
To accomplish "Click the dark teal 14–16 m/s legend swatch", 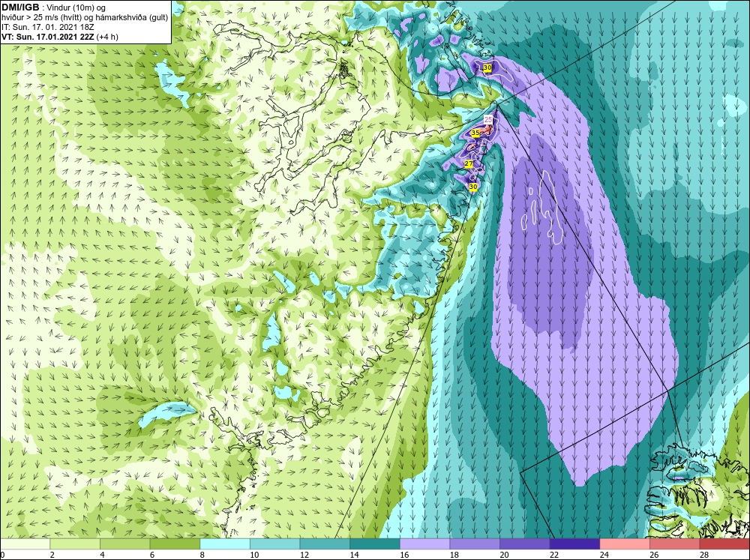I will (374, 544).
